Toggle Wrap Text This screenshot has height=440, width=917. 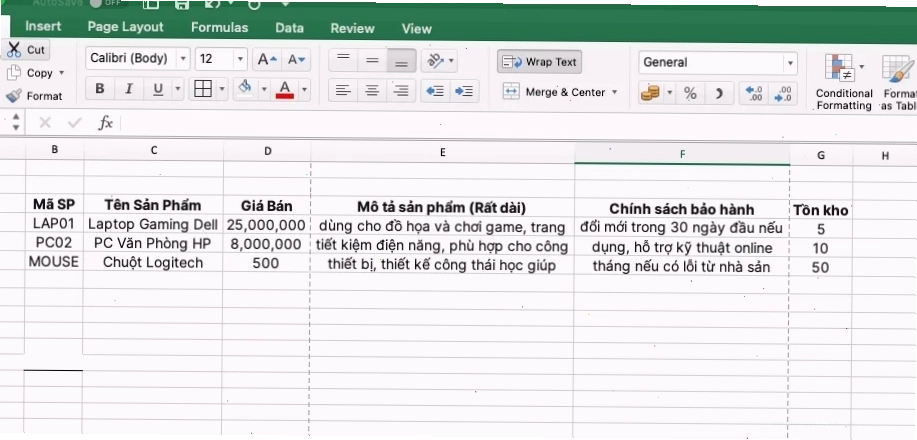pos(539,62)
